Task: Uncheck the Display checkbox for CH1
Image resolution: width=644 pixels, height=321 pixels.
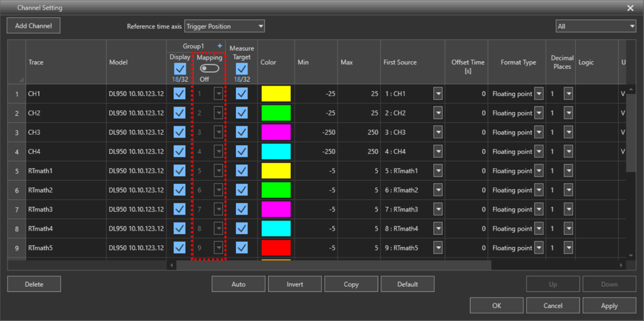Action: click(180, 94)
